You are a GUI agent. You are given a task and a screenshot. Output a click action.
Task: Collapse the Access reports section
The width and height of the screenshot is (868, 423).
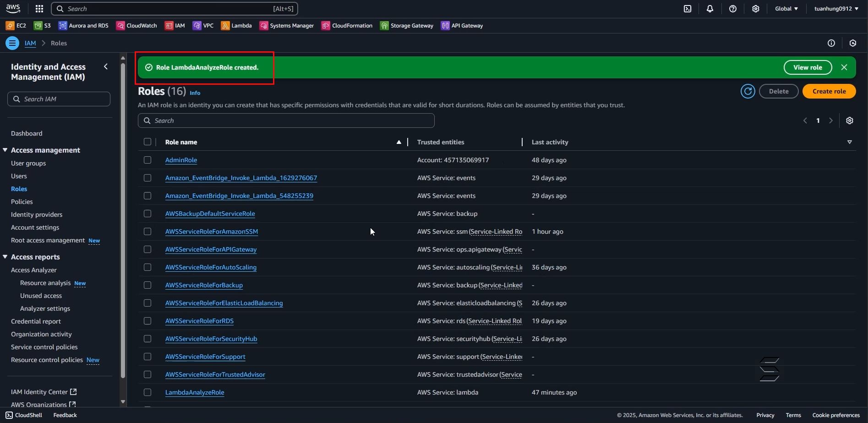coord(5,257)
